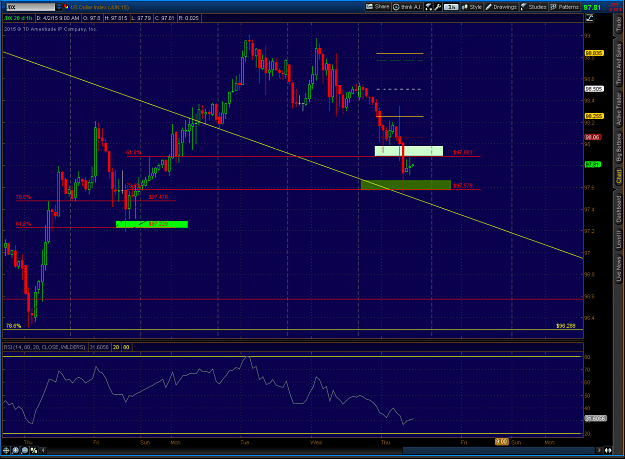Click the close price C: 97.81 readout

(x=165, y=18)
